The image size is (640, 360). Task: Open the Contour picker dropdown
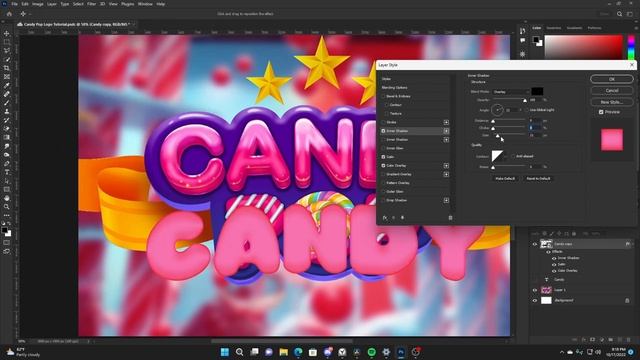[506, 156]
